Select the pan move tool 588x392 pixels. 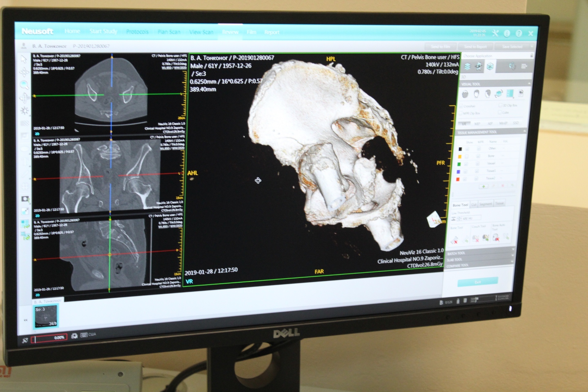coord(24,98)
